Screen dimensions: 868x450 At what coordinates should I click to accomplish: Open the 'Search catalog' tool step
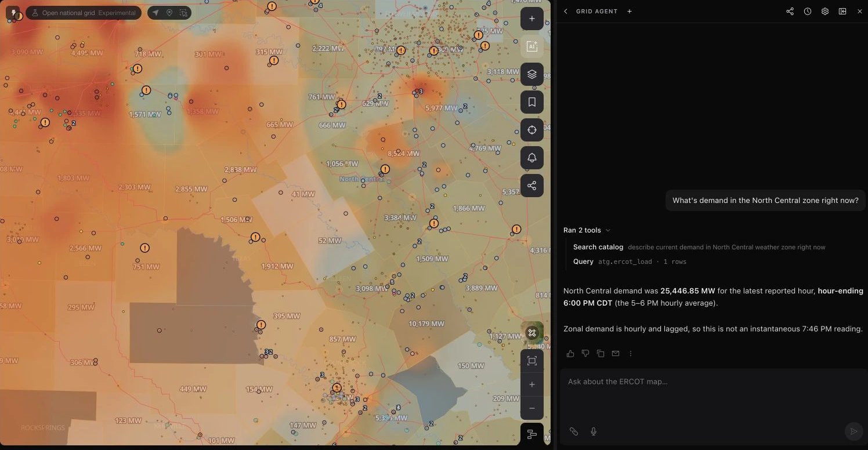(x=699, y=247)
